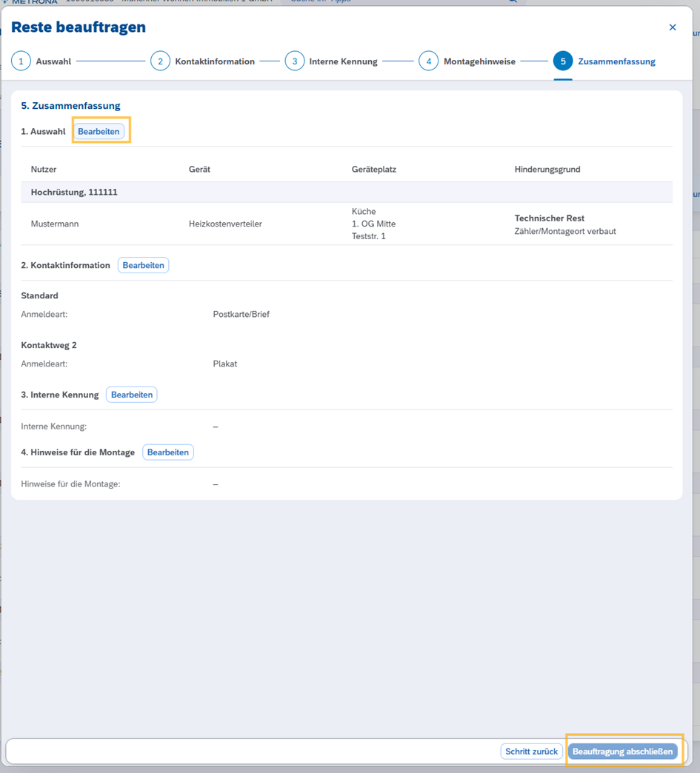Click Beauftragung abschließen to finish the order
Screen dimensions: 700x773
(622, 752)
